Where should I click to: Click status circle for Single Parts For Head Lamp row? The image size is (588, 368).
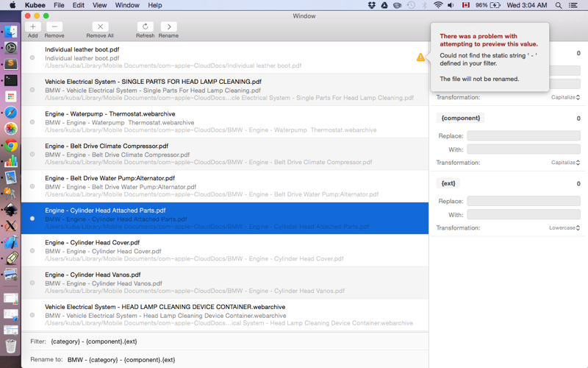[32, 90]
